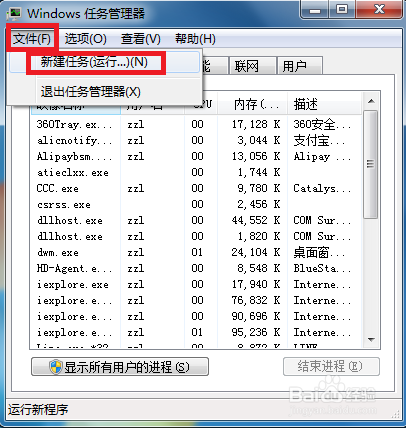Sort by the 内存 column header

253,104
